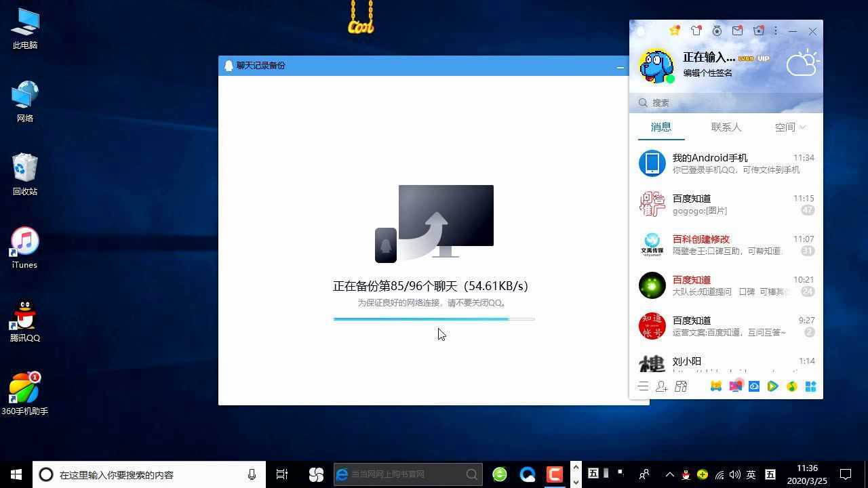Click the microphone in taskbar search
This screenshot has height=488, width=868.
click(252, 474)
